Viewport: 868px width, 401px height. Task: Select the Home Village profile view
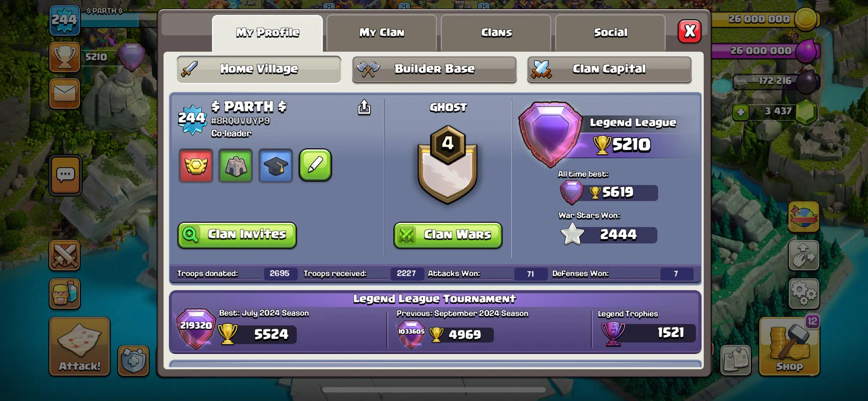click(259, 69)
